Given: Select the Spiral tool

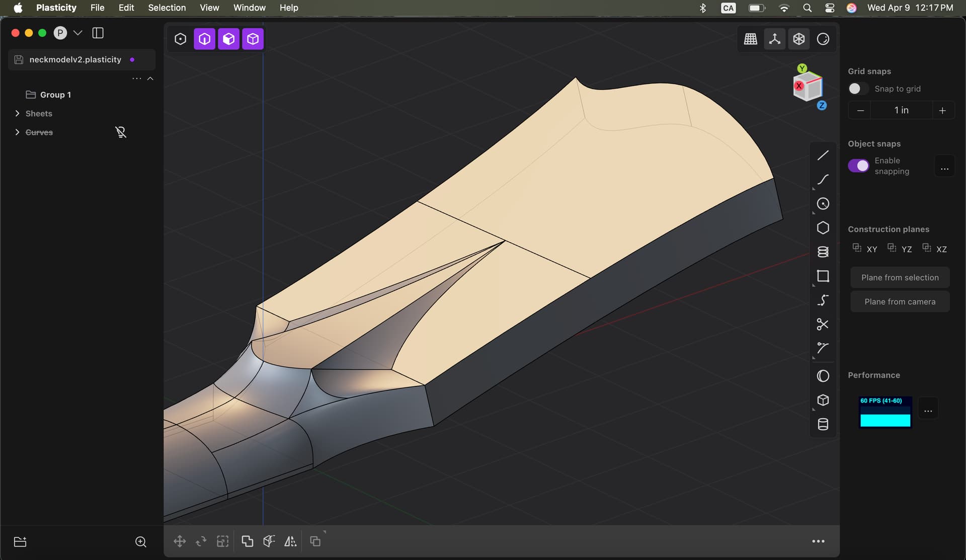Looking at the screenshot, I should point(823,252).
